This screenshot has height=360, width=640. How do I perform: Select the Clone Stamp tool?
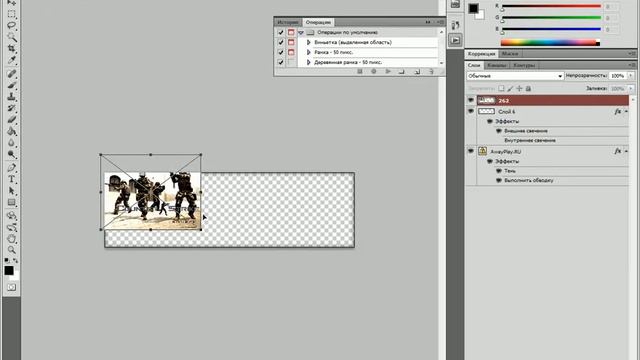11,97
